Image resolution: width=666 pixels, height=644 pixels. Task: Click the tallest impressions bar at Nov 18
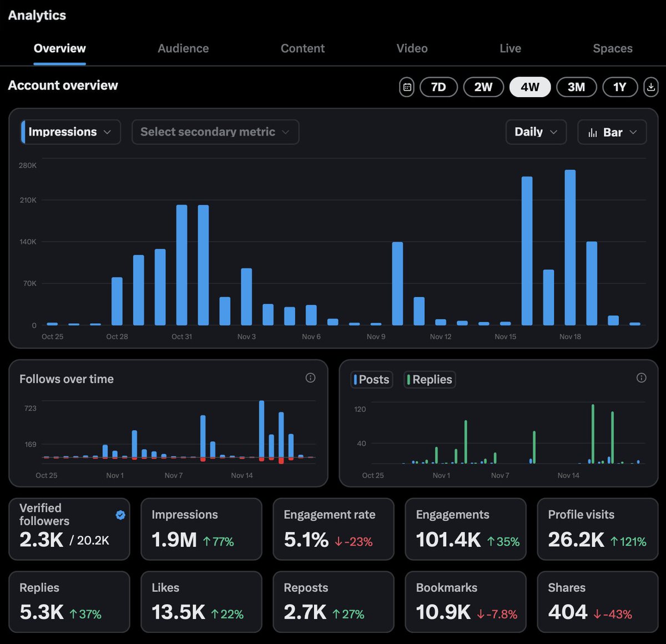(x=570, y=248)
